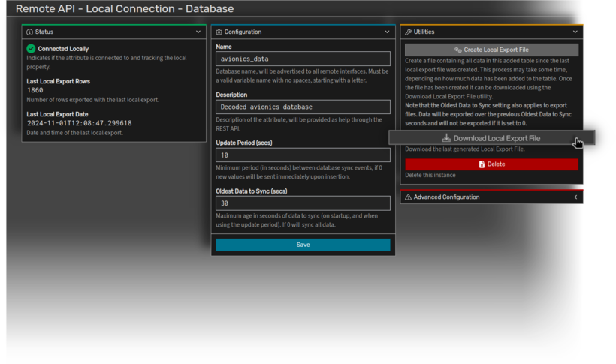Click the Last Local Export Rows value 1860
Viewport: 616px width, 364px height.
point(35,90)
